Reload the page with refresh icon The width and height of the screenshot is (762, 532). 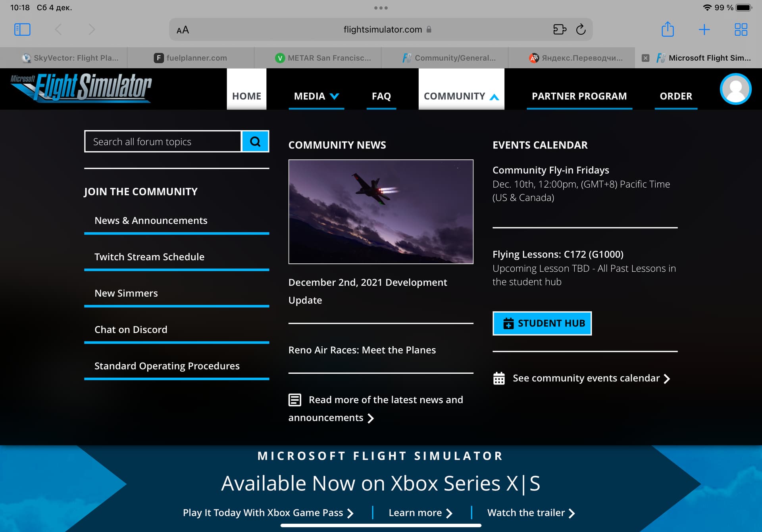581,29
